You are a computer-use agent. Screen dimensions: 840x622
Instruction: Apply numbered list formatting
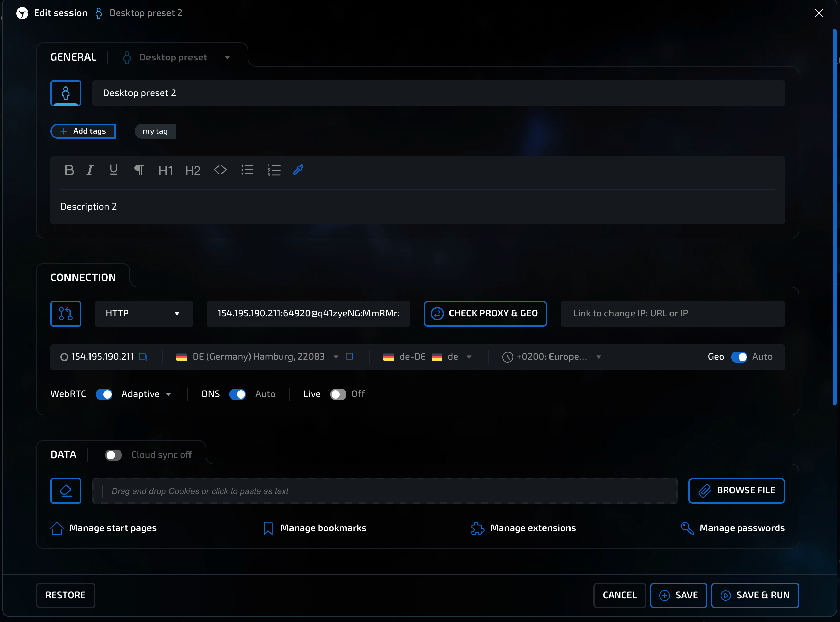(274, 170)
